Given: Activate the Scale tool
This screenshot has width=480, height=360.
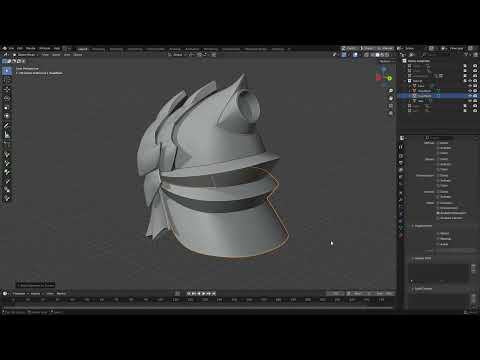Looking at the screenshot, I should (7, 107).
